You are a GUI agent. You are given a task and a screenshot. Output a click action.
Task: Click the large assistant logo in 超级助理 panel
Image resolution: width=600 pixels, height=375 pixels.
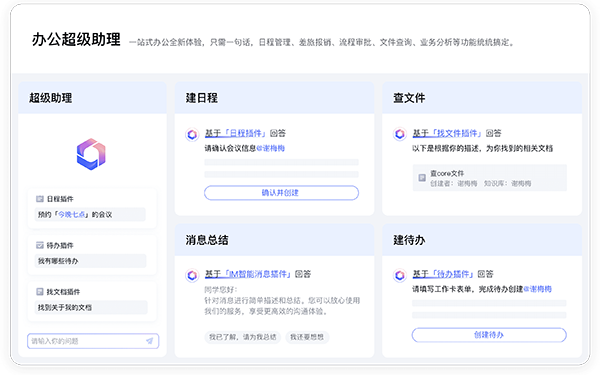[x=91, y=154]
